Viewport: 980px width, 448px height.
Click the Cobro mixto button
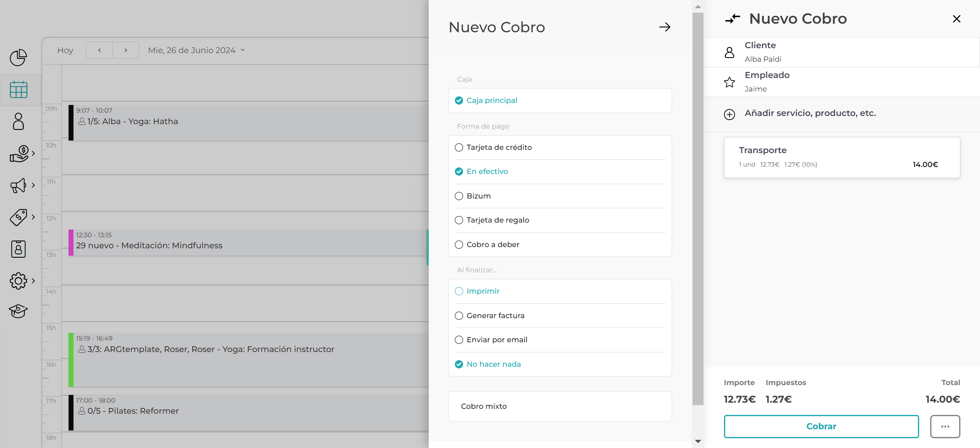tap(560, 406)
